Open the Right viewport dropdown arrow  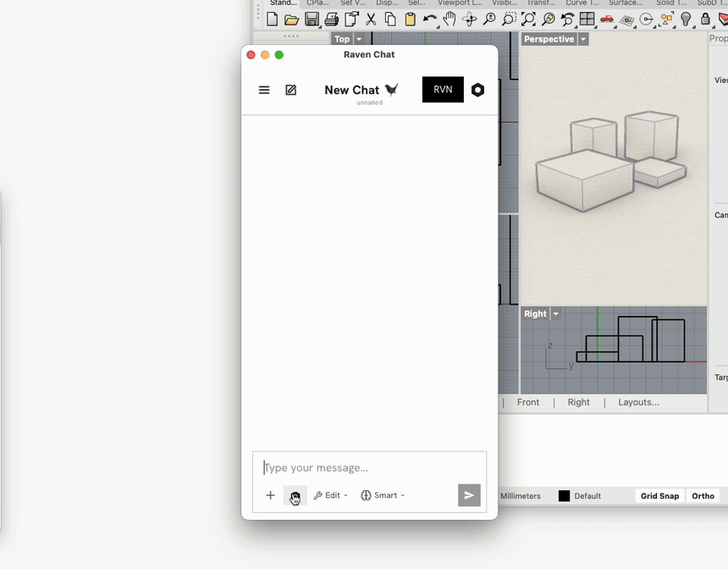(555, 313)
